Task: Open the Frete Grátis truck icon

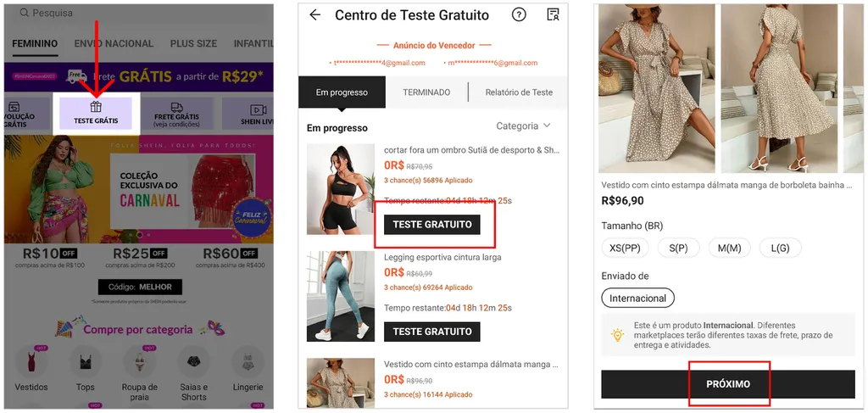Action: [x=176, y=109]
